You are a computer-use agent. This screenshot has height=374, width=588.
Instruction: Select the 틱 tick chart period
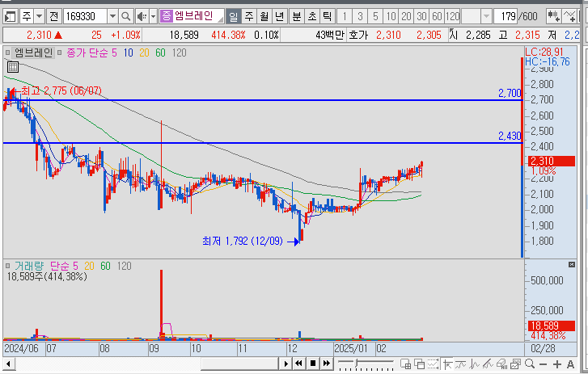327,16
